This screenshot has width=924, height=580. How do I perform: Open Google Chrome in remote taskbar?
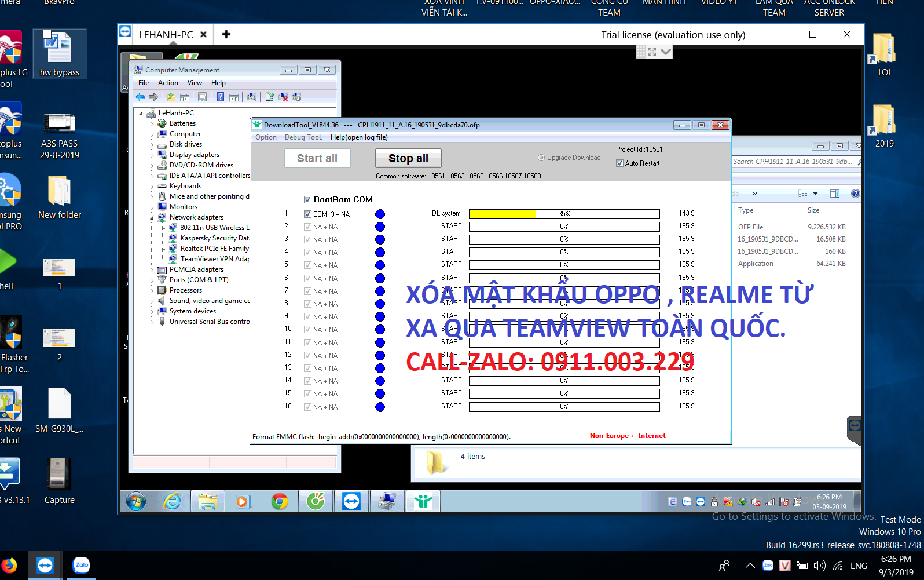click(280, 501)
